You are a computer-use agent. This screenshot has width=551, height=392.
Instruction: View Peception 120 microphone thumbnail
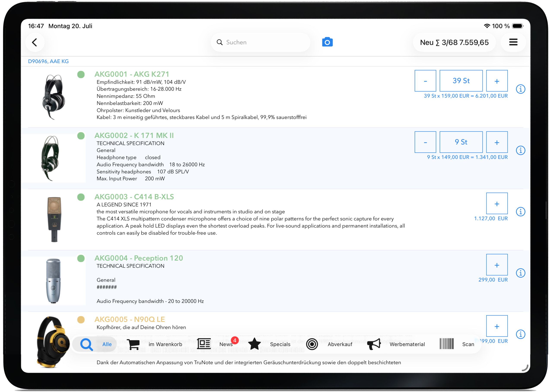pyautogui.click(x=53, y=281)
